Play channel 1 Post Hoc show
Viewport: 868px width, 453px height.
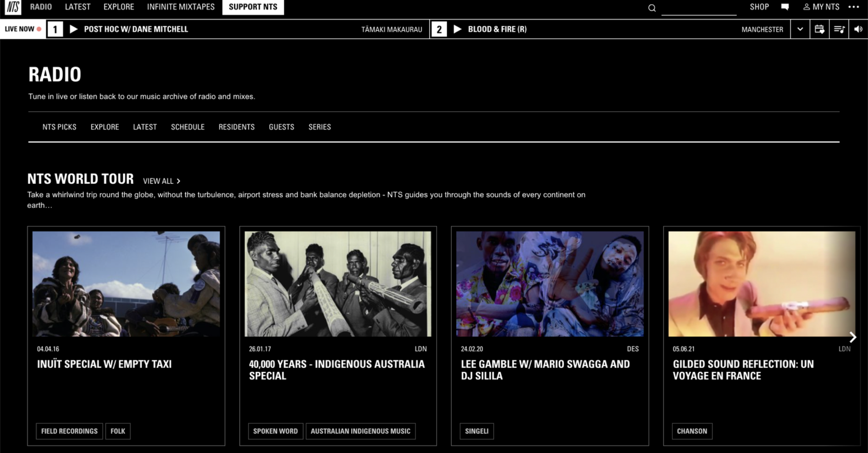click(x=73, y=29)
